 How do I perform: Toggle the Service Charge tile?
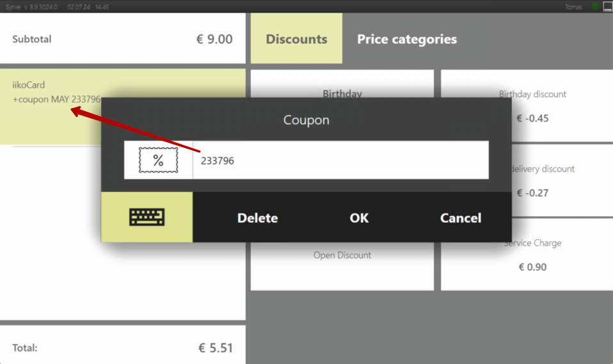coord(532,264)
